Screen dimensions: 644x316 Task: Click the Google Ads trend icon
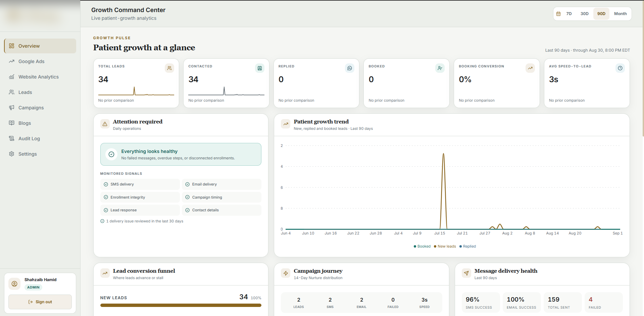12,61
